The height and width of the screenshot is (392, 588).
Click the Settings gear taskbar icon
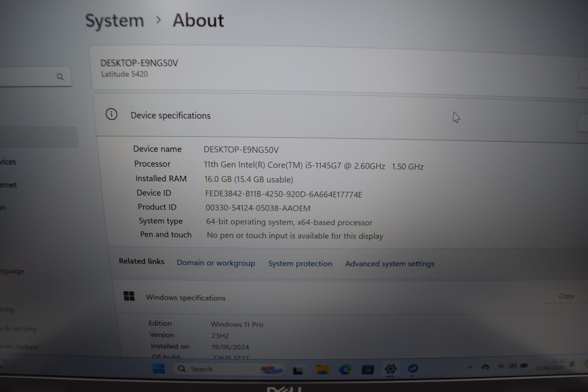390,369
